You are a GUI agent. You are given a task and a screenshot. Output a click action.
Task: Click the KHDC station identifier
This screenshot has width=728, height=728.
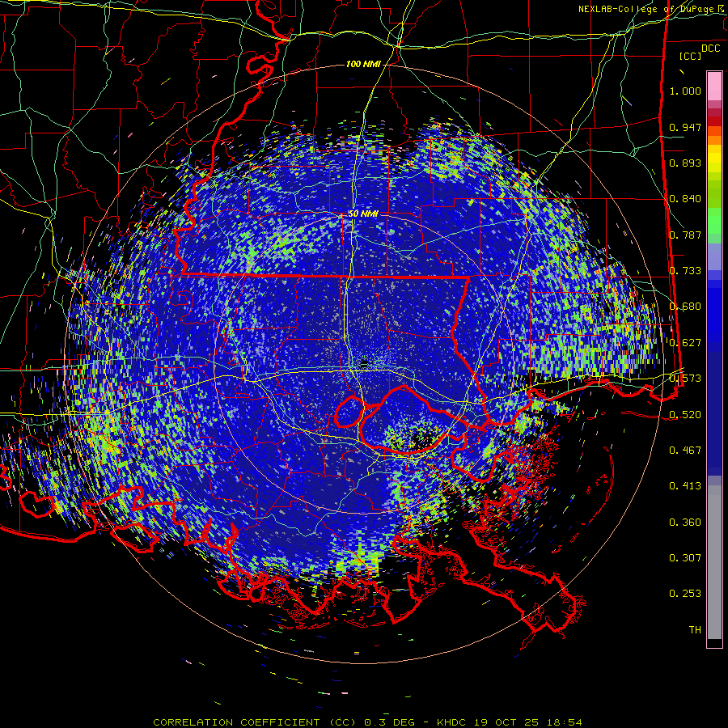click(x=451, y=722)
